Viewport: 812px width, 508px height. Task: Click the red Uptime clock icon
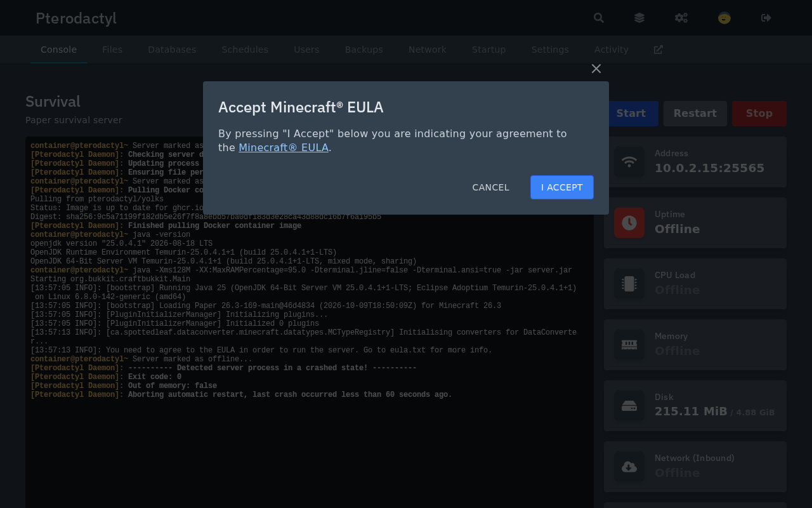click(x=629, y=223)
